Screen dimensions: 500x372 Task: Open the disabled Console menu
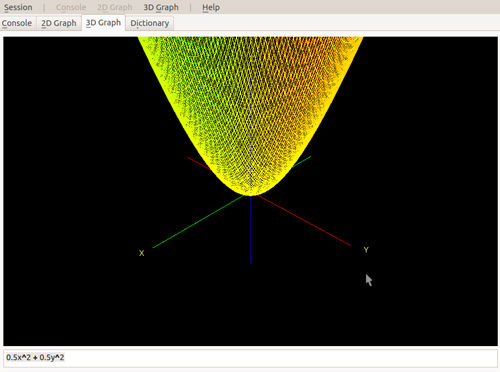coord(71,7)
